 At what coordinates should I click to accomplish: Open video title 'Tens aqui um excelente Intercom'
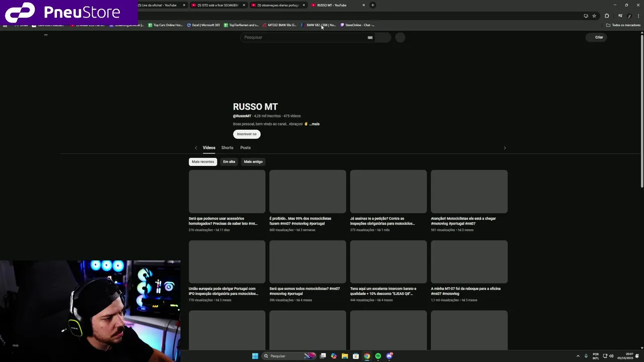pos(383,291)
